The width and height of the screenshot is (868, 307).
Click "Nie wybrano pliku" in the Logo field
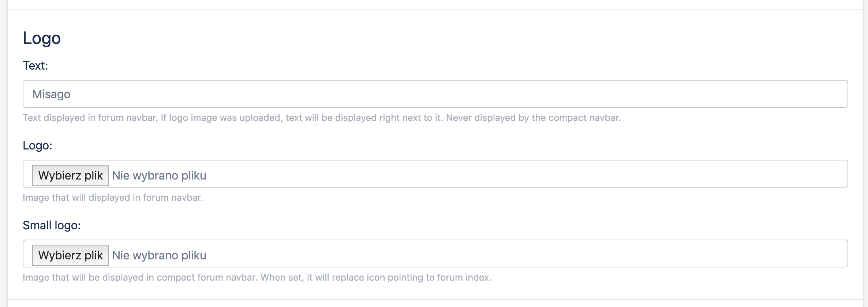click(x=159, y=175)
